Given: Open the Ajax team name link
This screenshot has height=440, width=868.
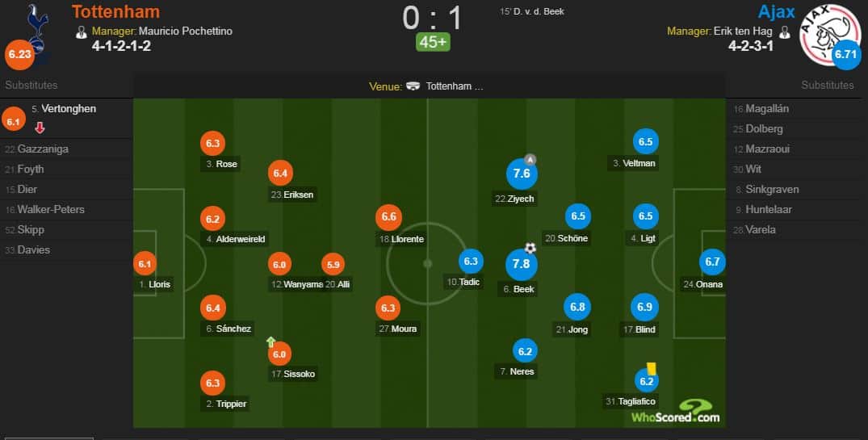Looking at the screenshot, I should [776, 11].
